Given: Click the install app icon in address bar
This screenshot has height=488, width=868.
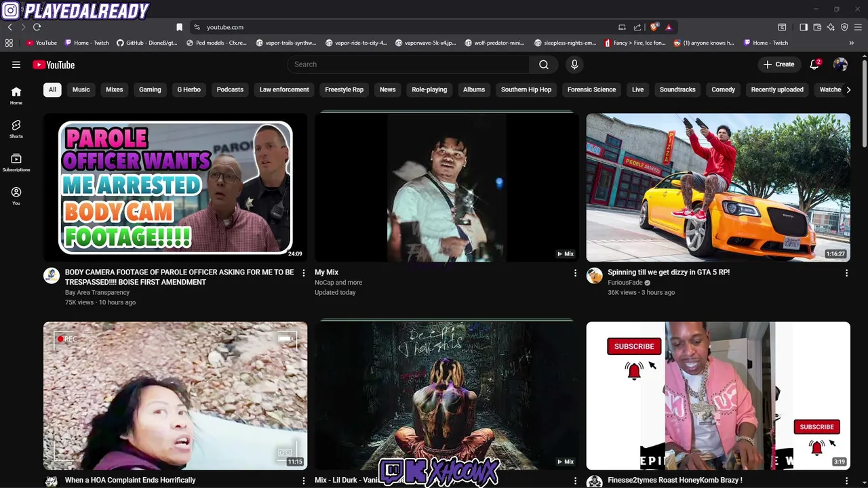Looking at the screenshot, I should coord(622,27).
